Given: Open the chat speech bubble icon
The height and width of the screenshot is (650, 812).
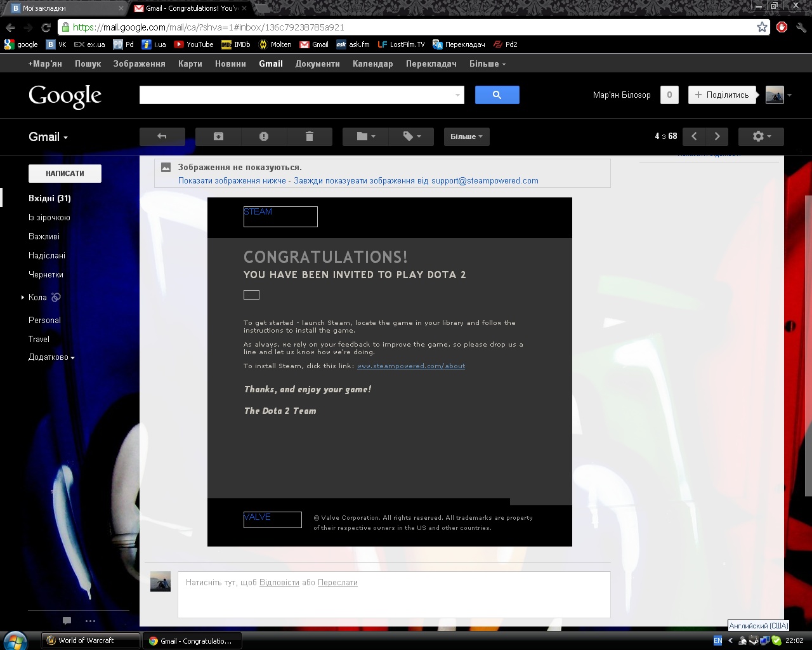Looking at the screenshot, I should tap(67, 621).
